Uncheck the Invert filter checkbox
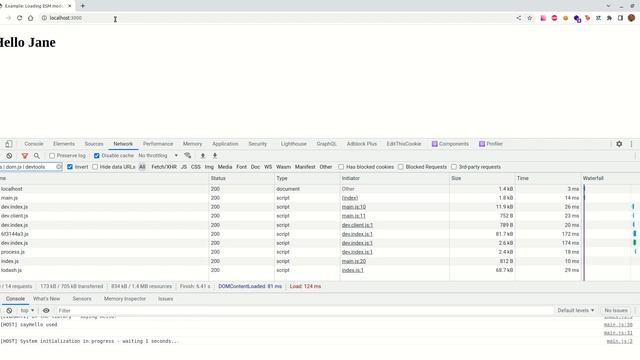This screenshot has width=640, height=360. [x=70, y=167]
